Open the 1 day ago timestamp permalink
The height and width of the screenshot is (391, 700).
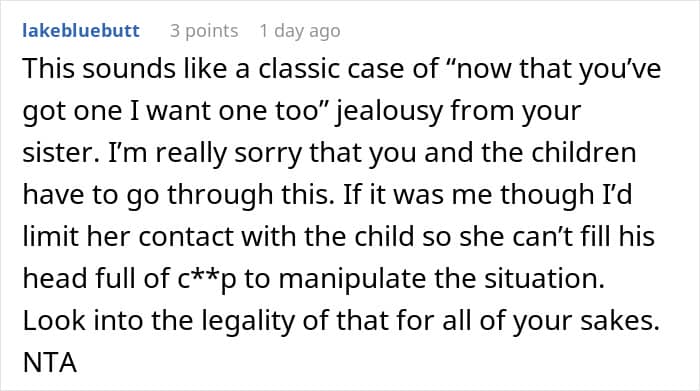coord(300,31)
